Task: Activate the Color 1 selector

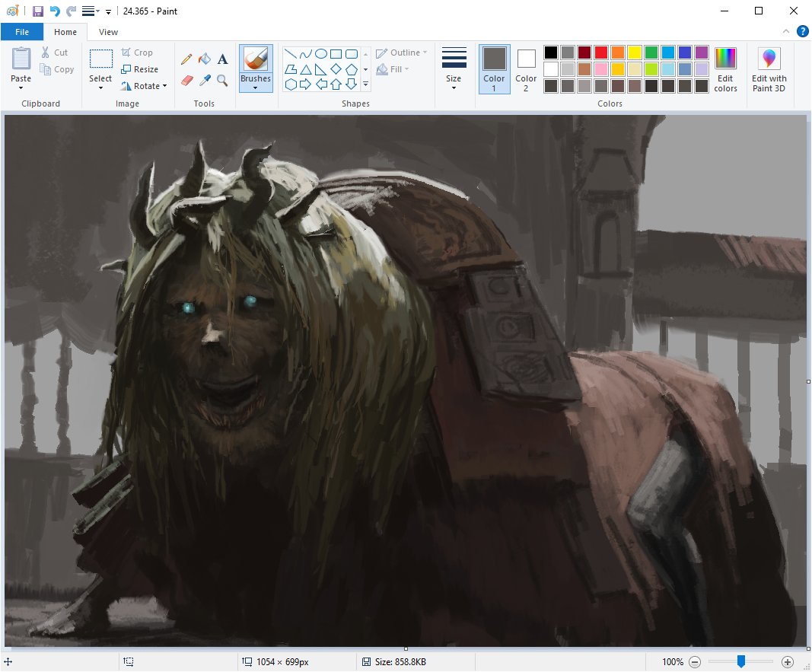Action: [494, 68]
